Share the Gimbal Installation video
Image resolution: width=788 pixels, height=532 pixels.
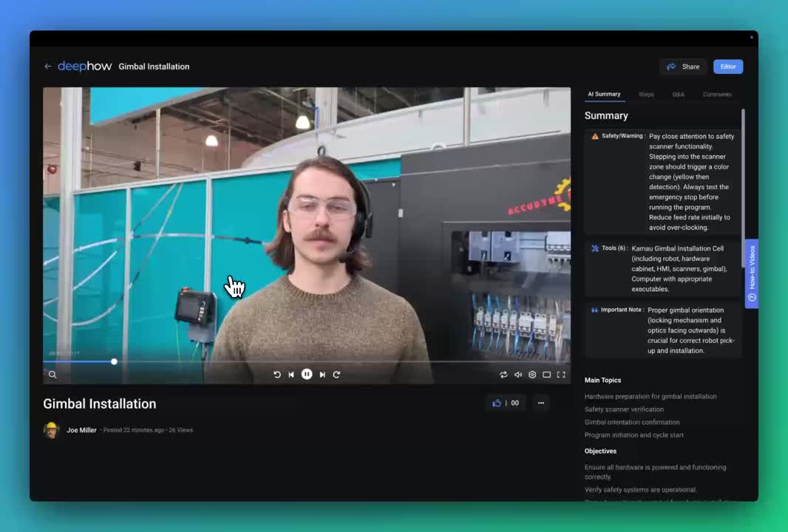click(683, 66)
